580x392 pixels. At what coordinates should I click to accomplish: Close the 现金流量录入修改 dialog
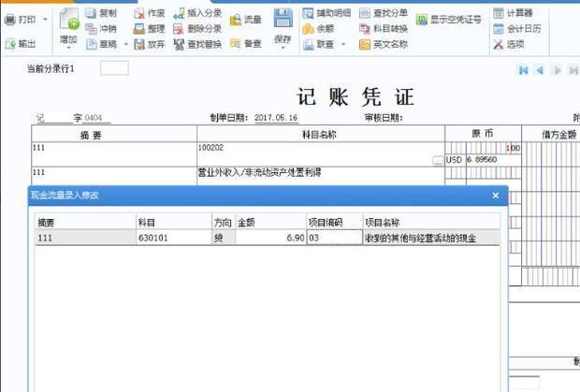[496, 196]
